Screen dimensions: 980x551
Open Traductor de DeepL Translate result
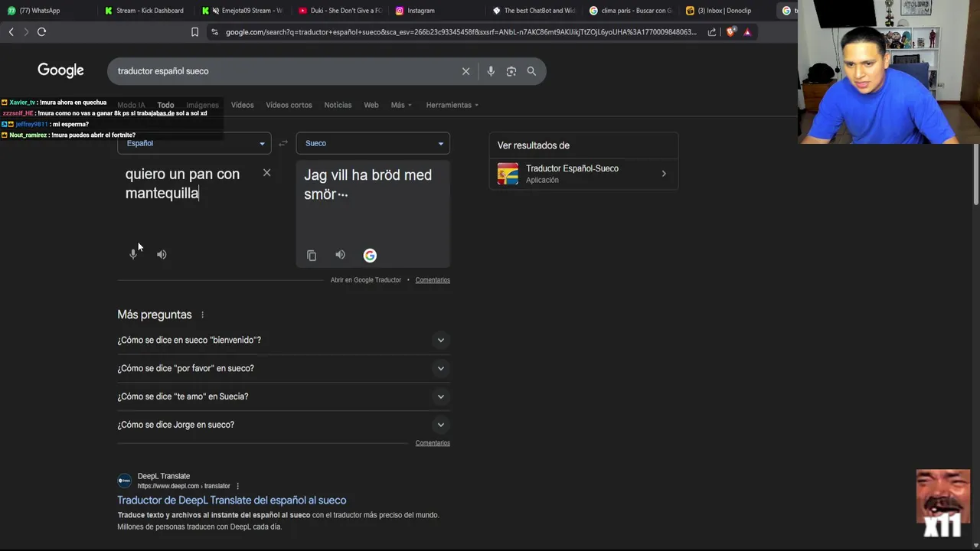pos(231,500)
